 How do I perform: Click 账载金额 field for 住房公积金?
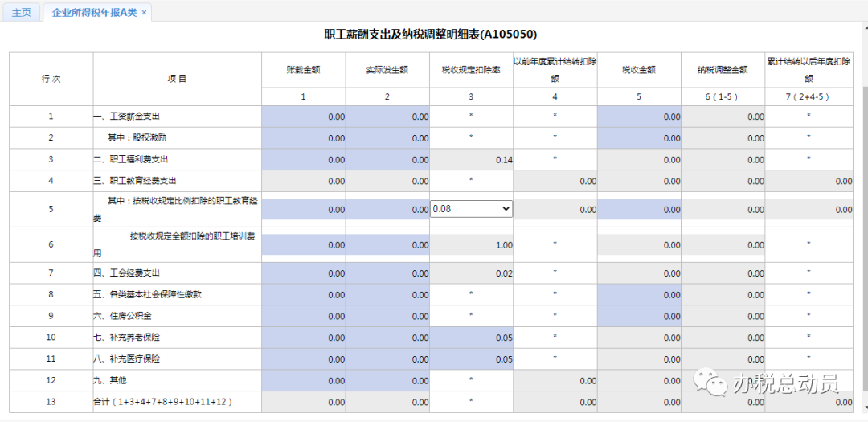click(x=303, y=316)
